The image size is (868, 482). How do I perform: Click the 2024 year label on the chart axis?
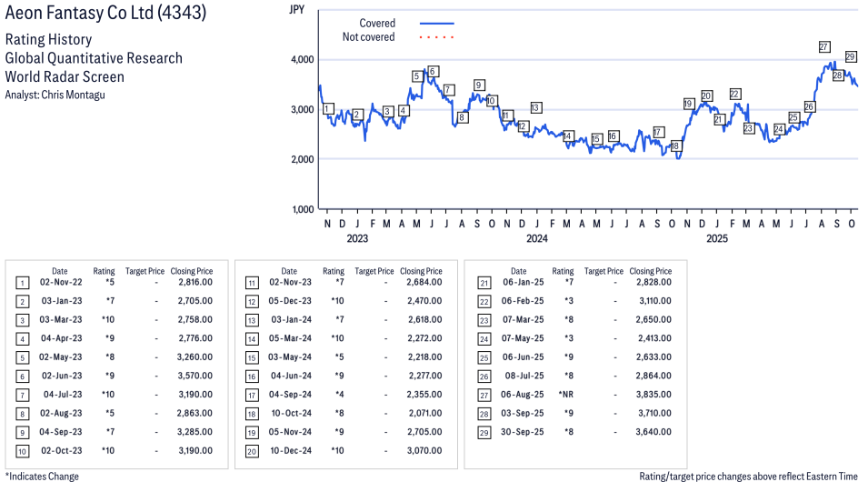tap(536, 239)
